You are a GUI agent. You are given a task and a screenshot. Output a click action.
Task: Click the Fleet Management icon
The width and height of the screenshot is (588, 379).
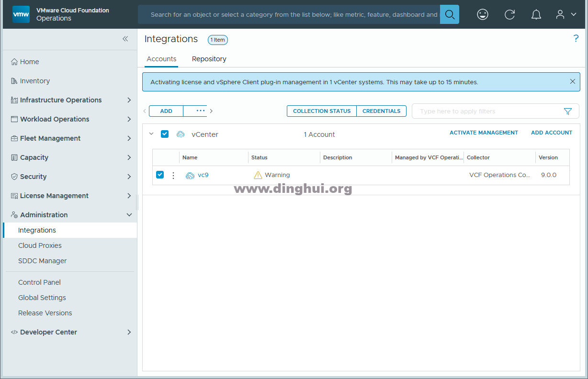pyautogui.click(x=14, y=138)
